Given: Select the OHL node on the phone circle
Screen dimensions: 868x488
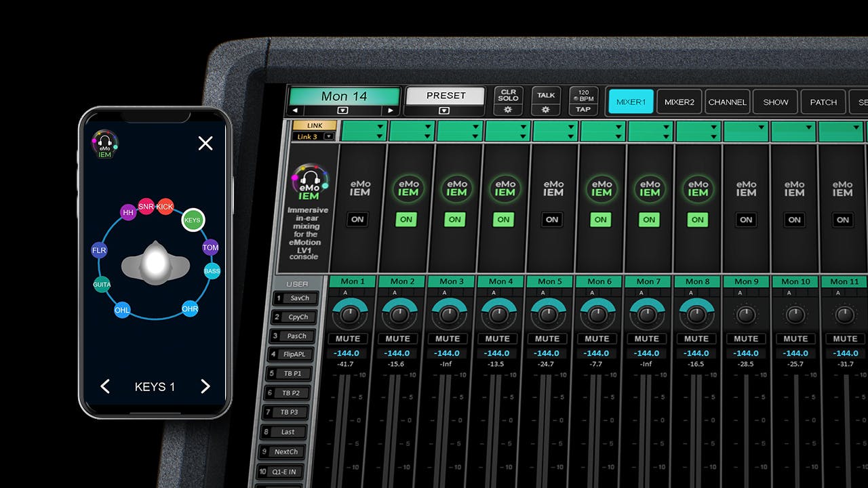Looking at the screenshot, I should [122, 310].
